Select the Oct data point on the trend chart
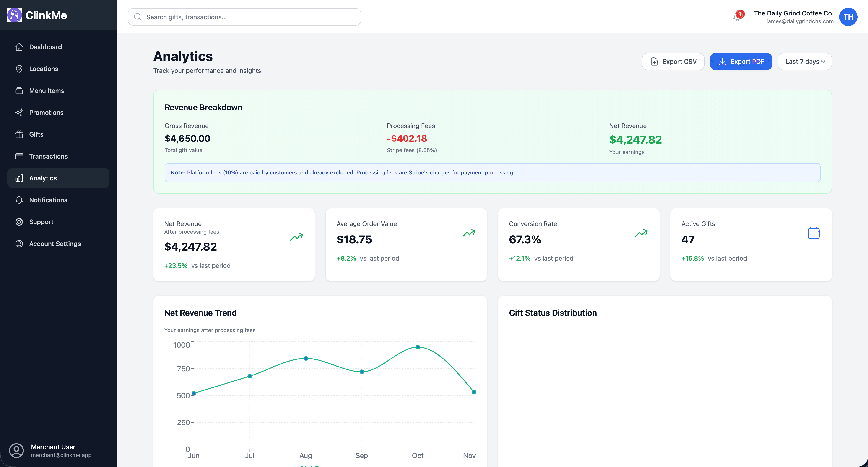This screenshot has height=467, width=868. (418, 347)
